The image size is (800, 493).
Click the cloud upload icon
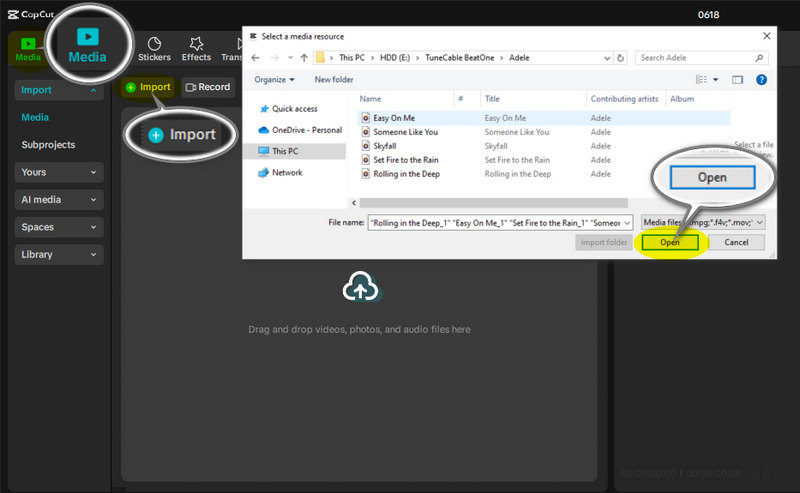361,286
